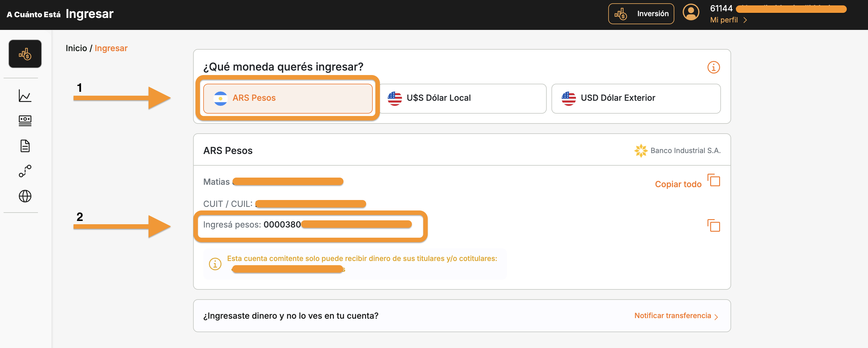Select the transfers sidebar icon

pyautogui.click(x=25, y=171)
